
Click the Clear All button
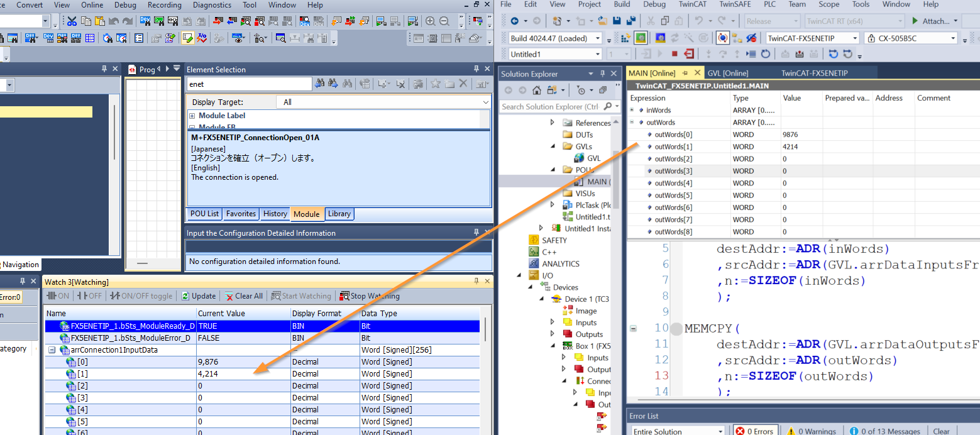click(x=243, y=296)
